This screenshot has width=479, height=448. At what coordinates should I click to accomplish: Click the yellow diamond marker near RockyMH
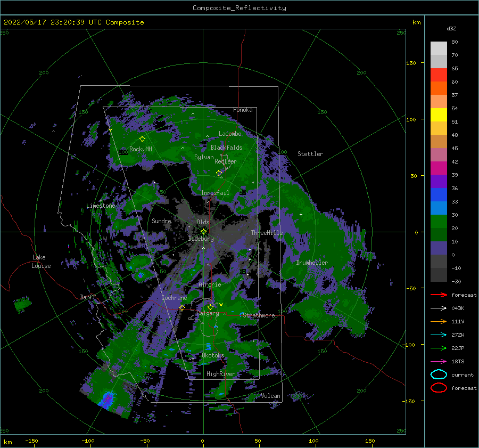click(142, 139)
